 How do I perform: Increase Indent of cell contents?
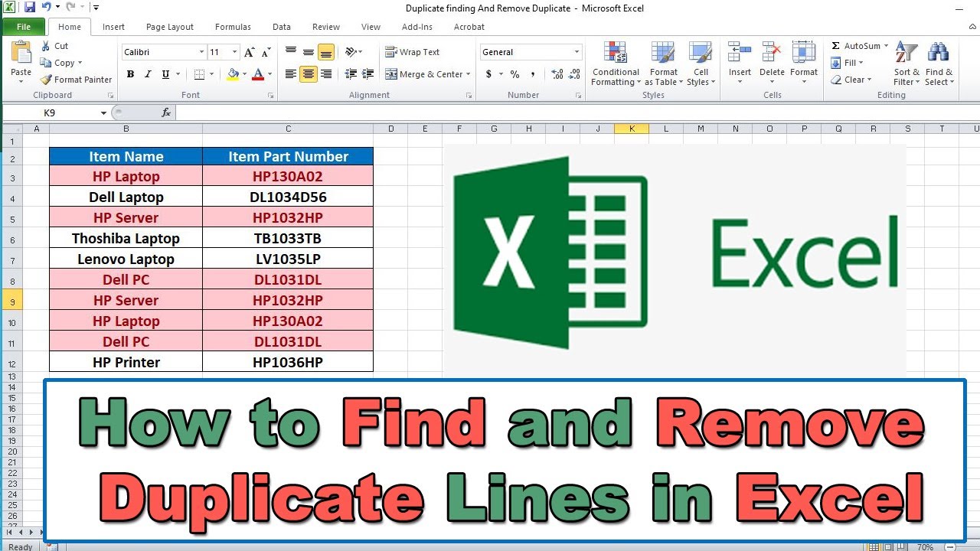[x=368, y=74]
